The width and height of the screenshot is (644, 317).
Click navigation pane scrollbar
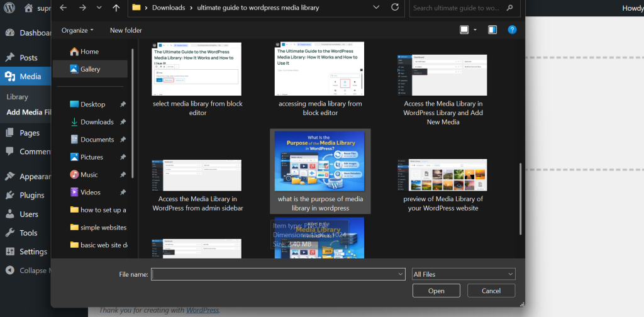[x=132, y=113]
